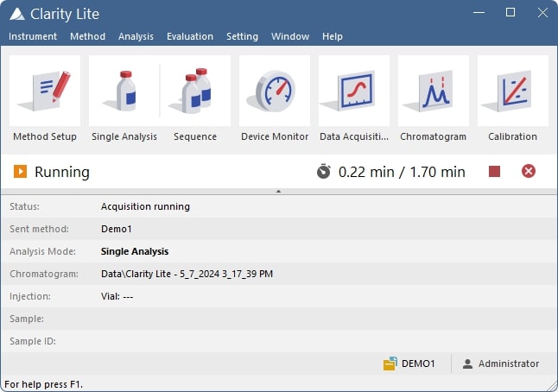Screen dimensions: 558x392
Task: Start Single Analysis via bottle icon
Action: pos(124,91)
